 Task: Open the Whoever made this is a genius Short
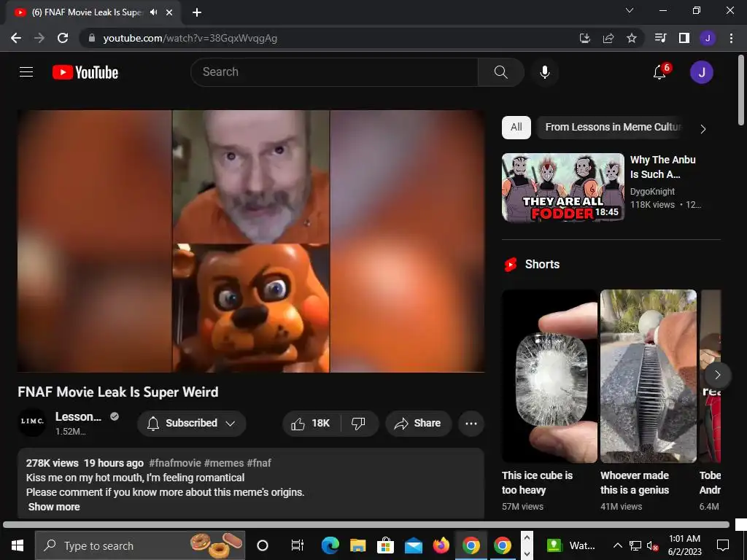[x=649, y=376]
